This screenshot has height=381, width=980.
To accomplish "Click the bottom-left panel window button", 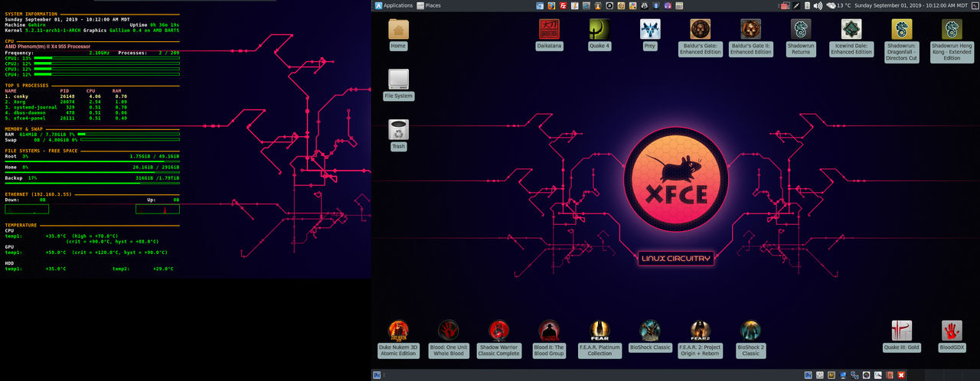I will coord(377,375).
